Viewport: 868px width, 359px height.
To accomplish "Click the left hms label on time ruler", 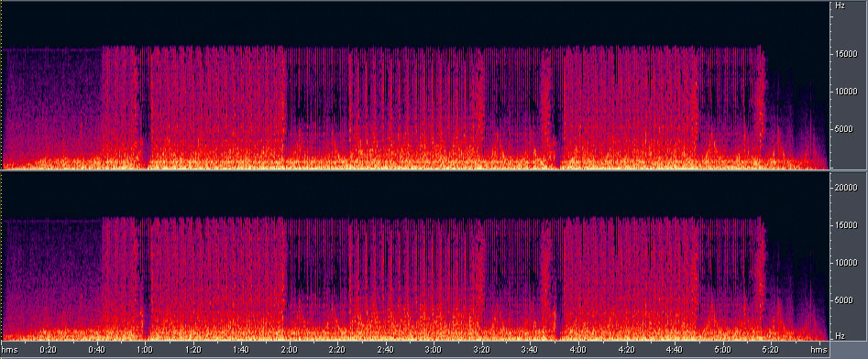I will point(9,350).
